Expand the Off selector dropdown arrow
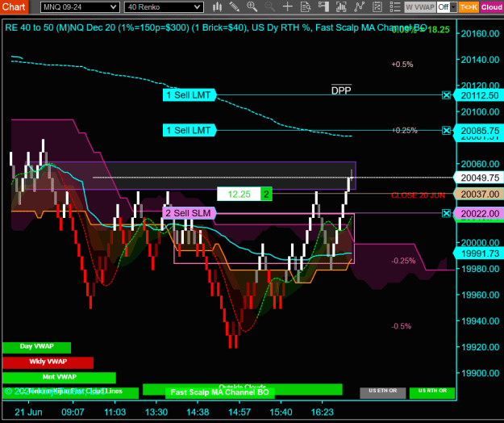Image resolution: width=504 pixels, height=423 pixels. tap(453, 7)
